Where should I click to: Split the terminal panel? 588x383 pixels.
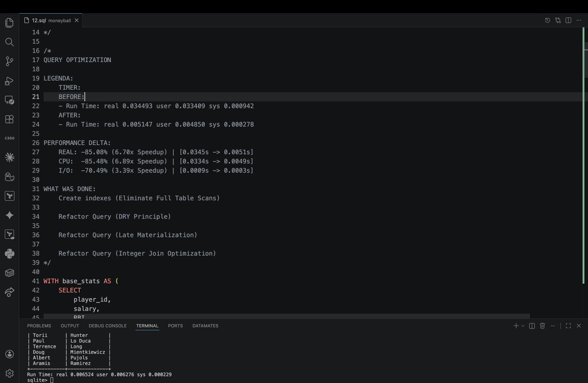532,326
